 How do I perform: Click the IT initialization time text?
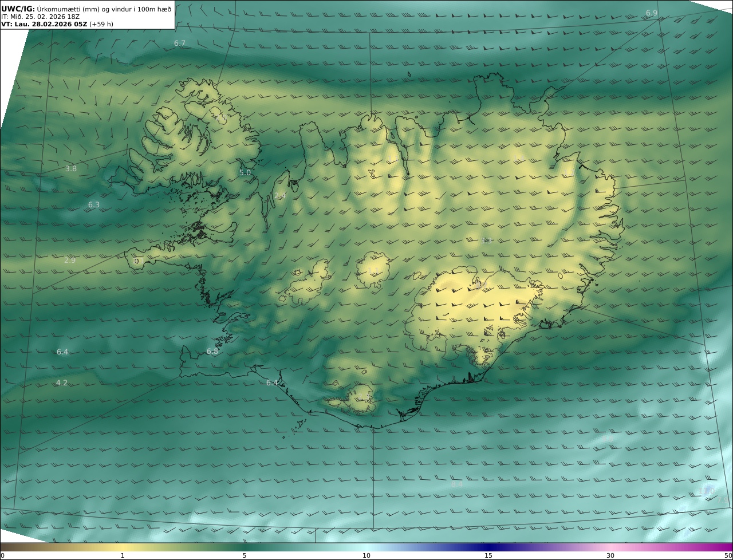[x=40, y=17]
